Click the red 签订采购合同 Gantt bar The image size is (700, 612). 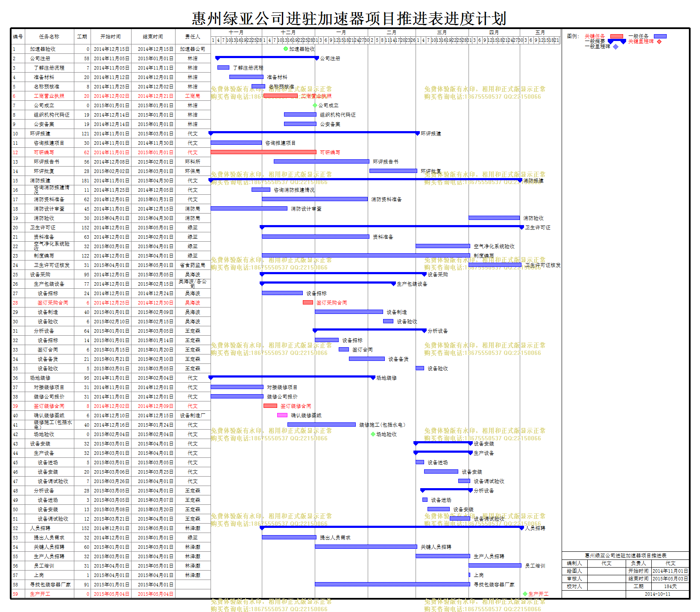point(308,302)
